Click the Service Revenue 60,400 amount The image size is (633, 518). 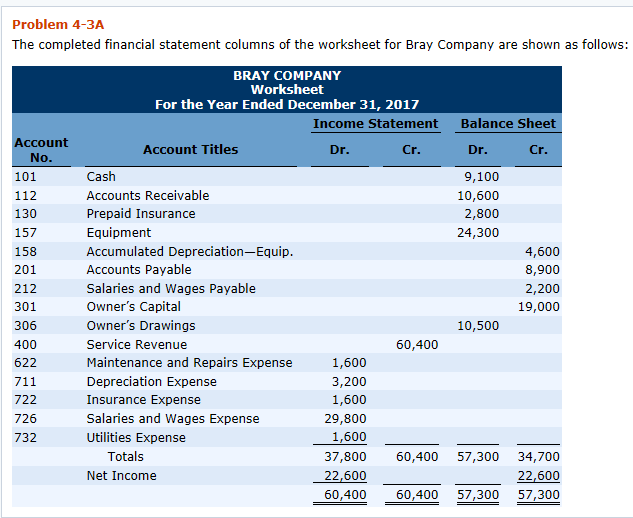[x=417, y=345]
